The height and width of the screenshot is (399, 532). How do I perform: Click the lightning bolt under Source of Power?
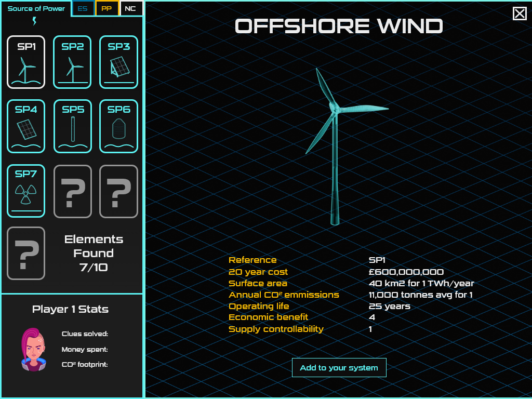35,21
